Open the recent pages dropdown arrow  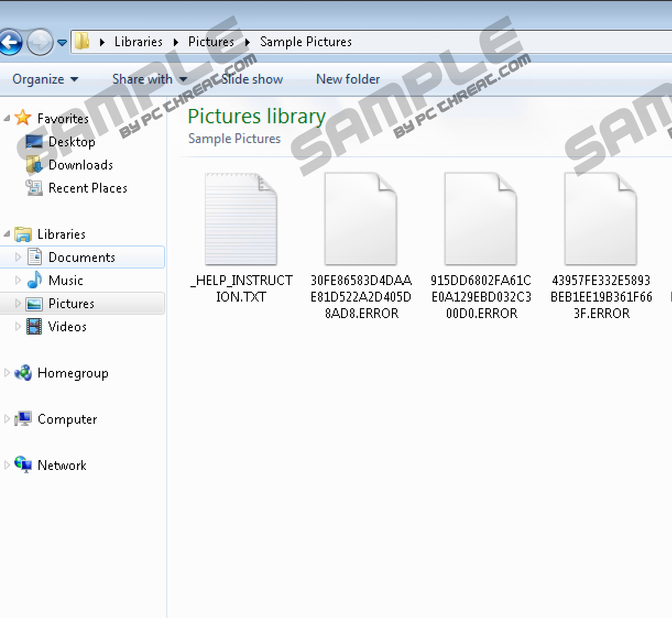62,42
